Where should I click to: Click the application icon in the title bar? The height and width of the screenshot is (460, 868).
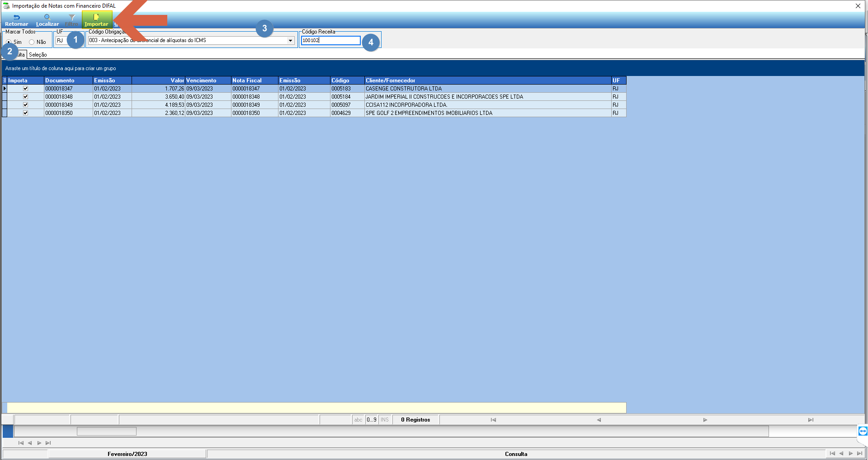6,6
